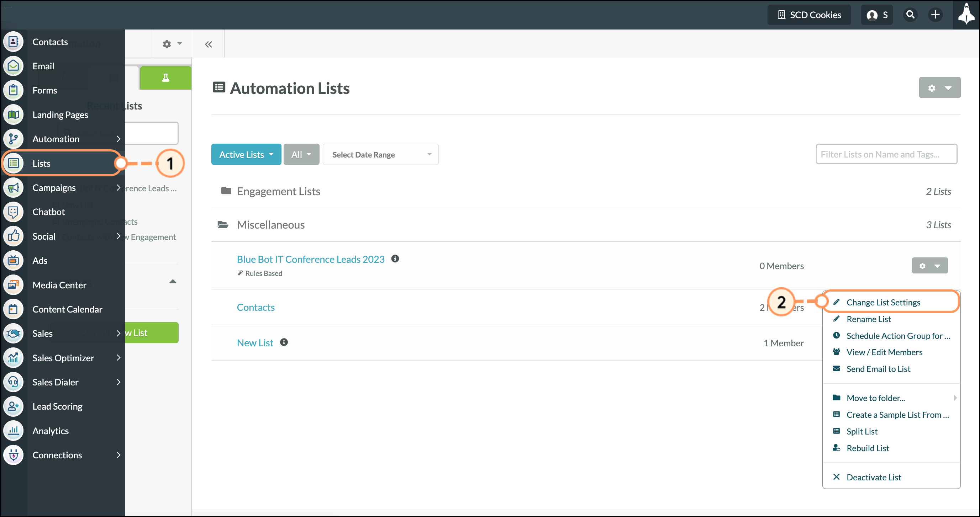Open the All filter dropdown

[x=301, y=154]
